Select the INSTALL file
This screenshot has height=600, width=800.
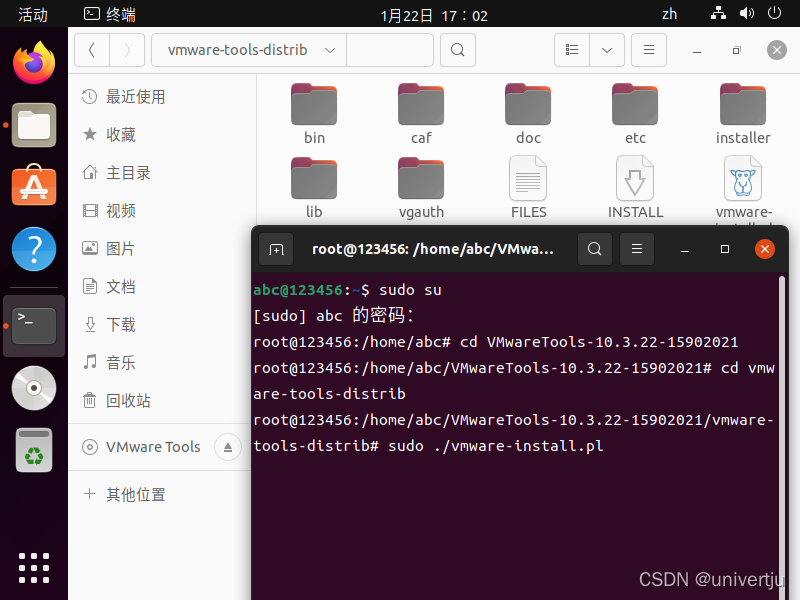635,188
